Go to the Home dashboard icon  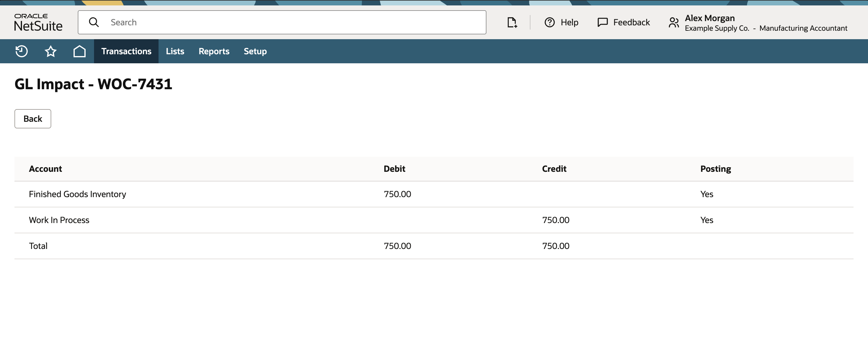80,51
